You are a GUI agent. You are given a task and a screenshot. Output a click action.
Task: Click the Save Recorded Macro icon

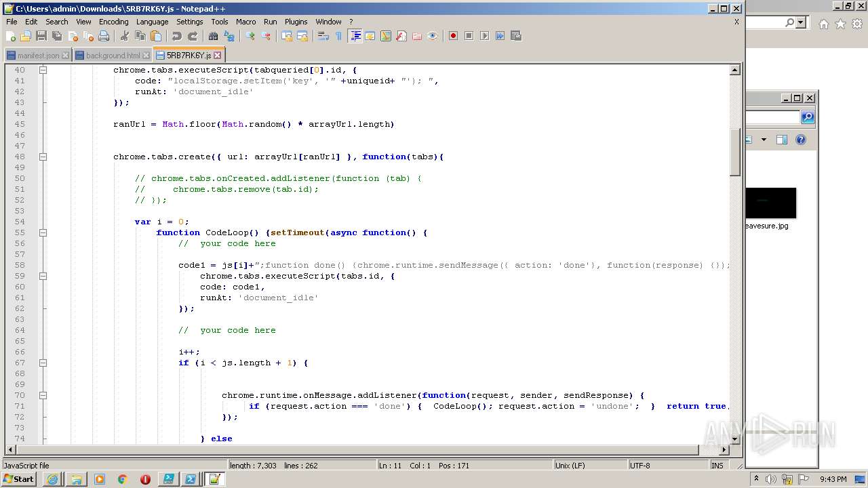515,36
